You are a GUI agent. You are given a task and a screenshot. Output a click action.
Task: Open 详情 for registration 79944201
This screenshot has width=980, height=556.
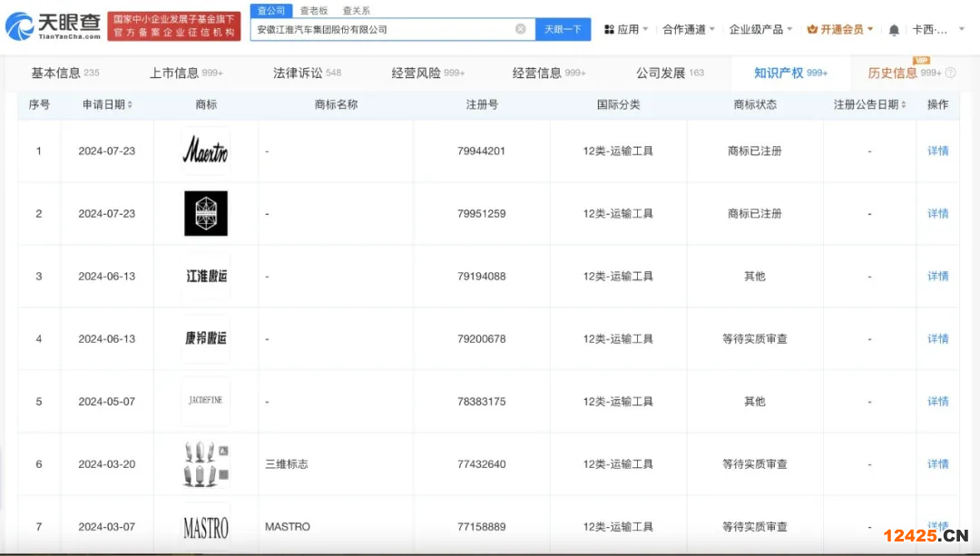[x=937, y=151]
